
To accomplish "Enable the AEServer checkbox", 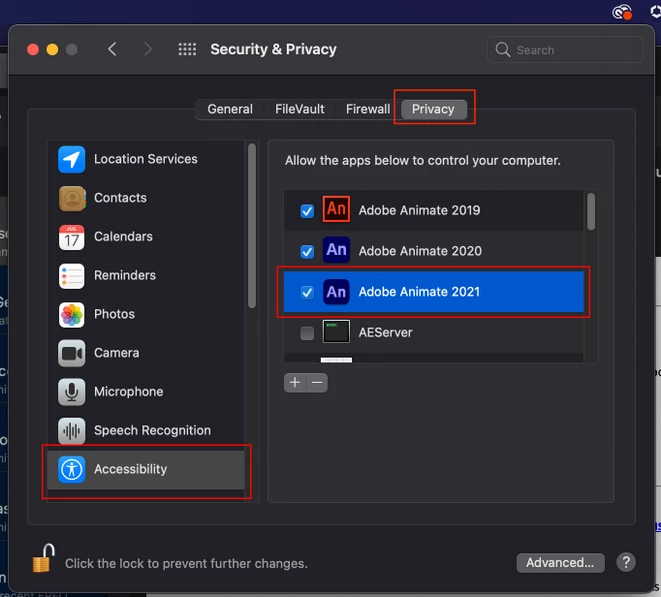I will 307,333.
